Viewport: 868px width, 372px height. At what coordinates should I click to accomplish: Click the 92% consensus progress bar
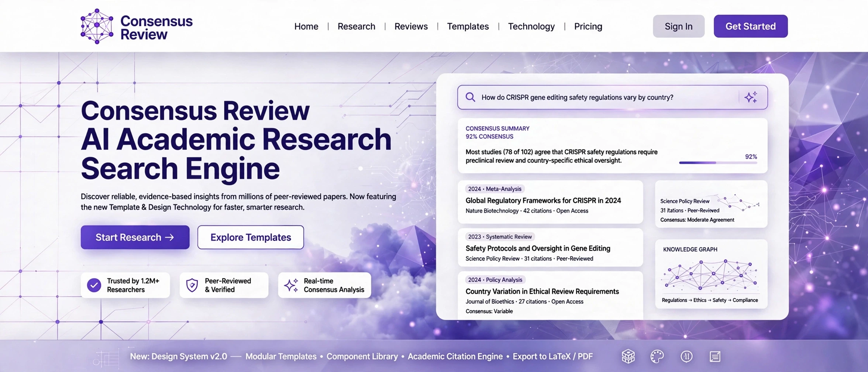coord(718,163)
